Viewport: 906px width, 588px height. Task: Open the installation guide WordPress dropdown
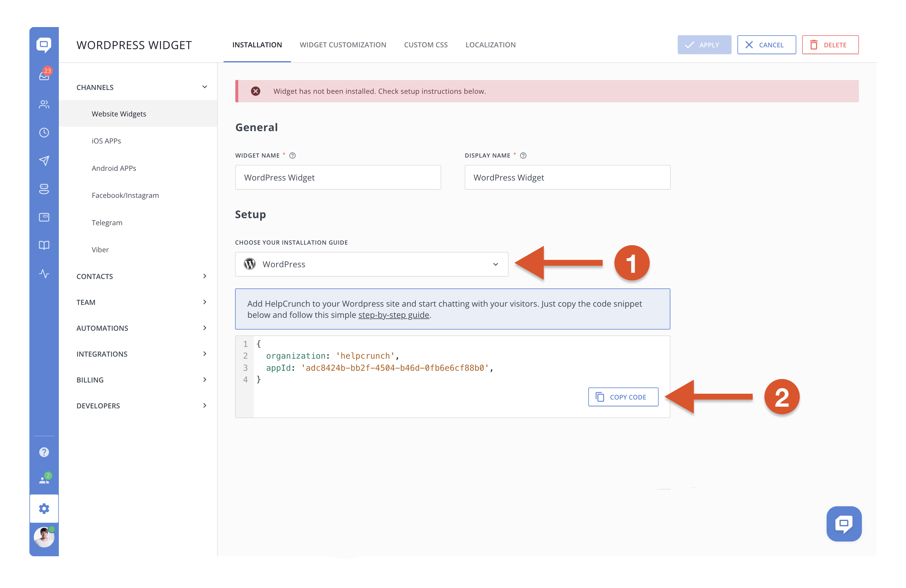pyautogui.click(x=372, y=264)
